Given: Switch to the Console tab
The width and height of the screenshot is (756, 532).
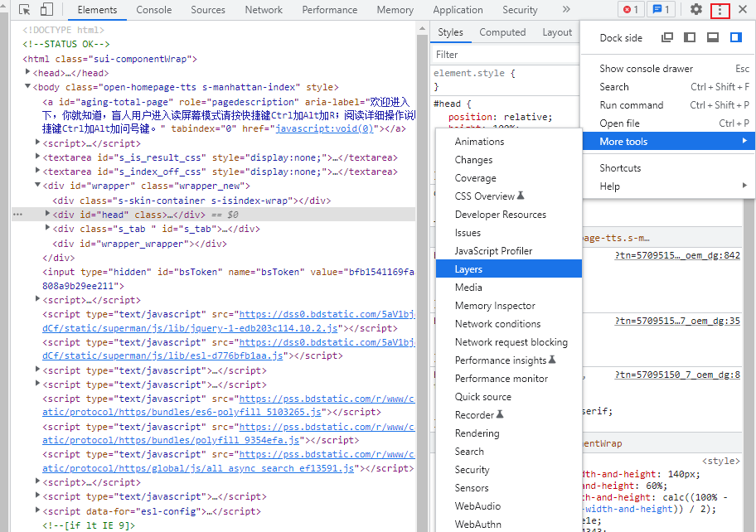Looking at the screenshot, I should click(x=154, y=10).
